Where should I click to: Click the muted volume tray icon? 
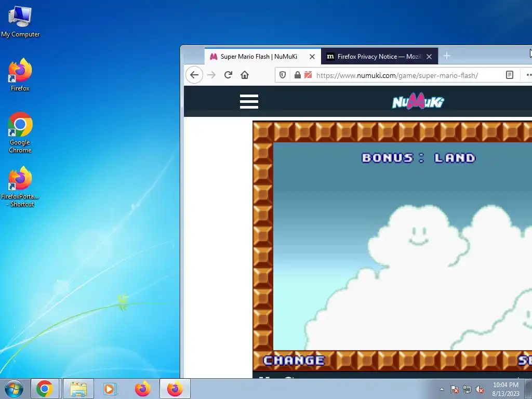(480, 389)
